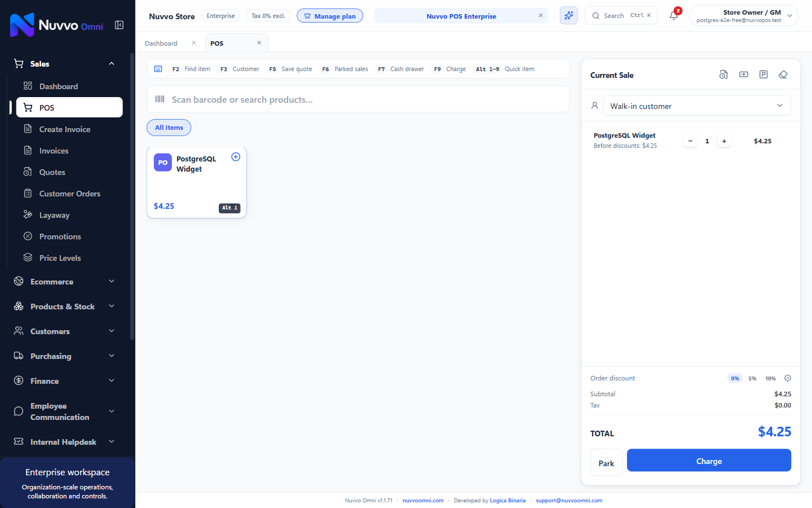Click the F3 Customer shortcut
Screen dimensions: 812x508
point(240,69)
